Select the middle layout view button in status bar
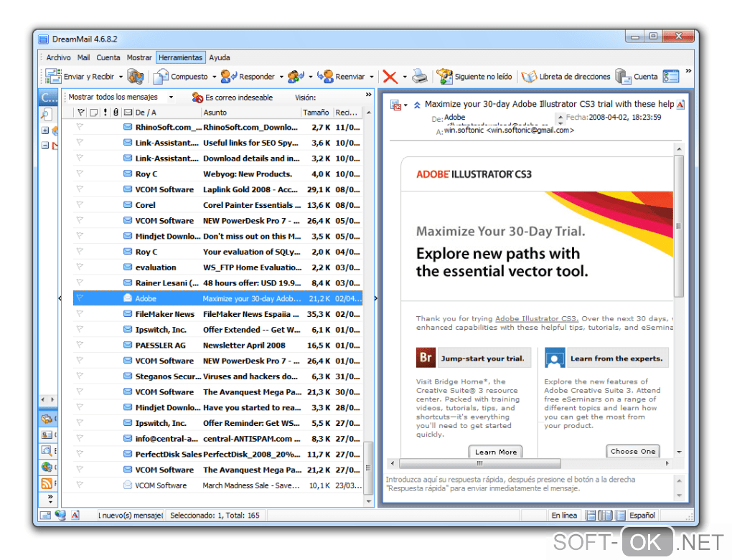 606,516
